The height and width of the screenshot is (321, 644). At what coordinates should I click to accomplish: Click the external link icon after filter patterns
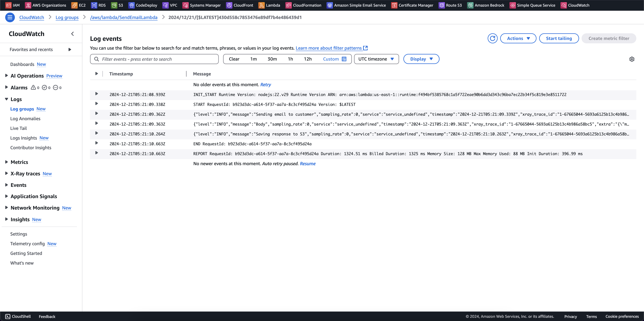365,48
